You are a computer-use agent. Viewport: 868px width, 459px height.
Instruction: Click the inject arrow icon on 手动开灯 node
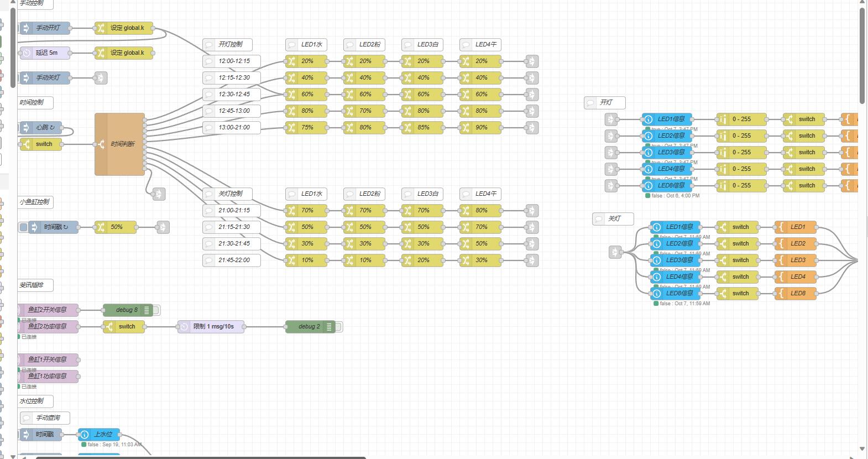click(x=26, y=28)
